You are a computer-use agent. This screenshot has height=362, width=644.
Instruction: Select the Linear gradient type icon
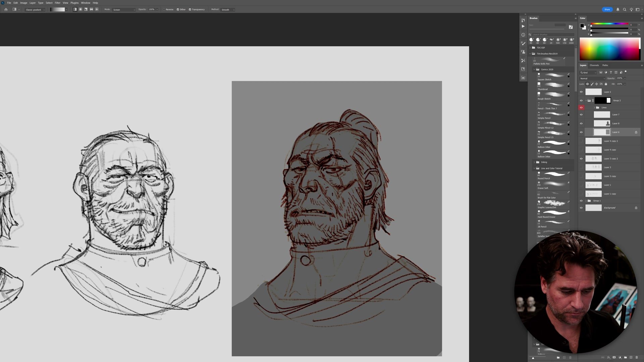coord(75,9)
